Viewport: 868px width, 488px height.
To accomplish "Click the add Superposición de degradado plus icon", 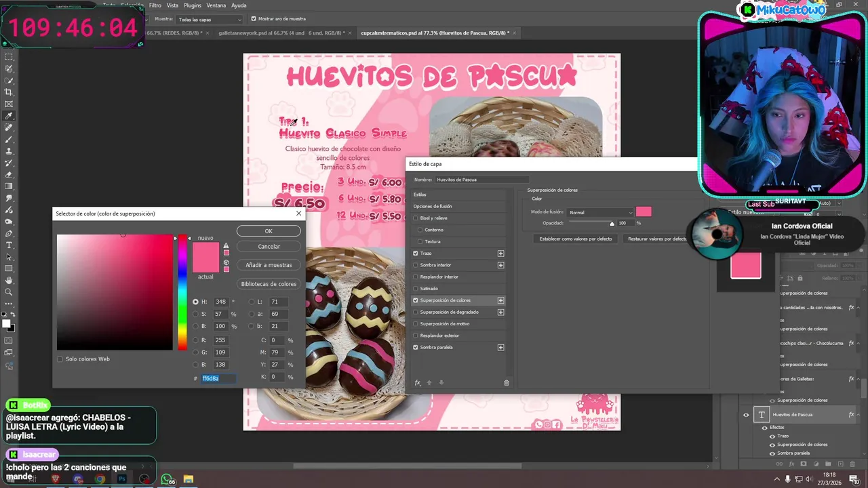I will [500, 312].
